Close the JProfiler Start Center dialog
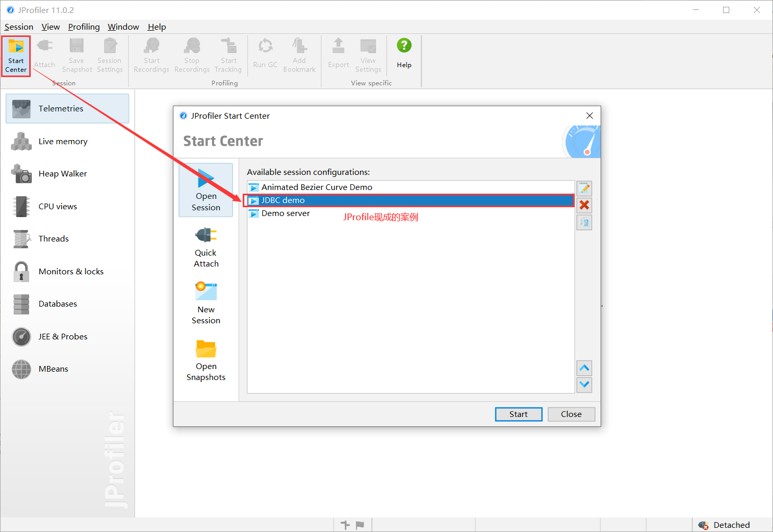This screenshot has height=532, width=773. click(590, 116)
